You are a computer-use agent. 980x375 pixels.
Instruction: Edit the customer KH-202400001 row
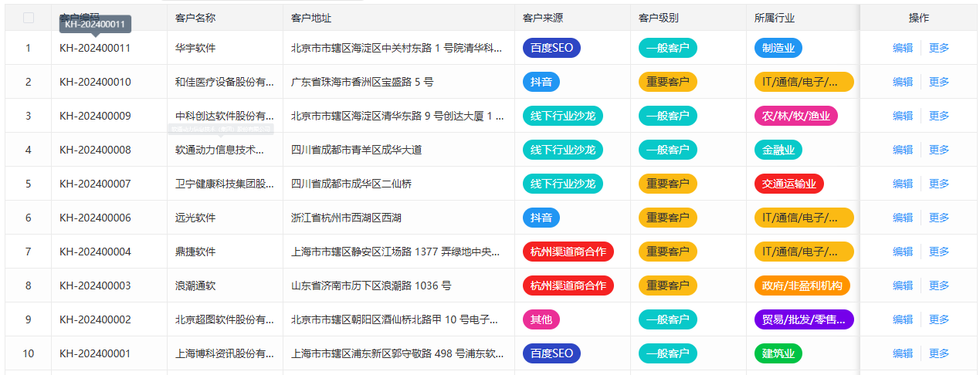tap(902, 353)
